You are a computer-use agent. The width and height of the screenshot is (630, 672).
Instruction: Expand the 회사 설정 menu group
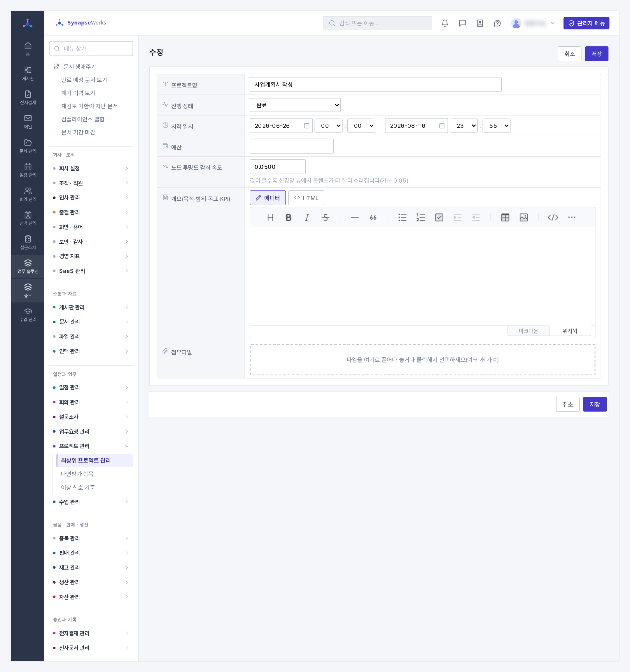(91, 168)
